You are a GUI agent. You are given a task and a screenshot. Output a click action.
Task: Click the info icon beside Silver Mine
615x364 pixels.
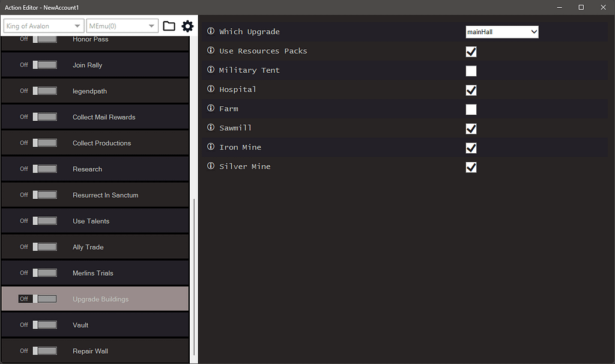click(x=210, y=166)
